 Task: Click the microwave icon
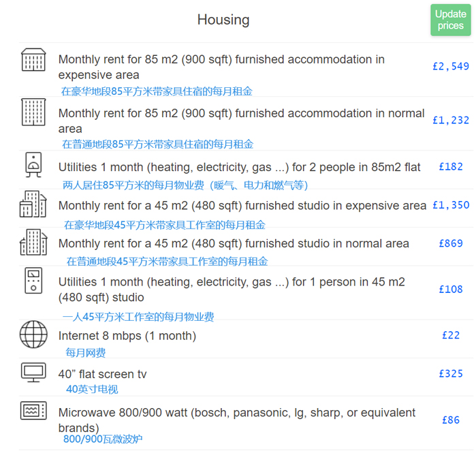point(33,411)
